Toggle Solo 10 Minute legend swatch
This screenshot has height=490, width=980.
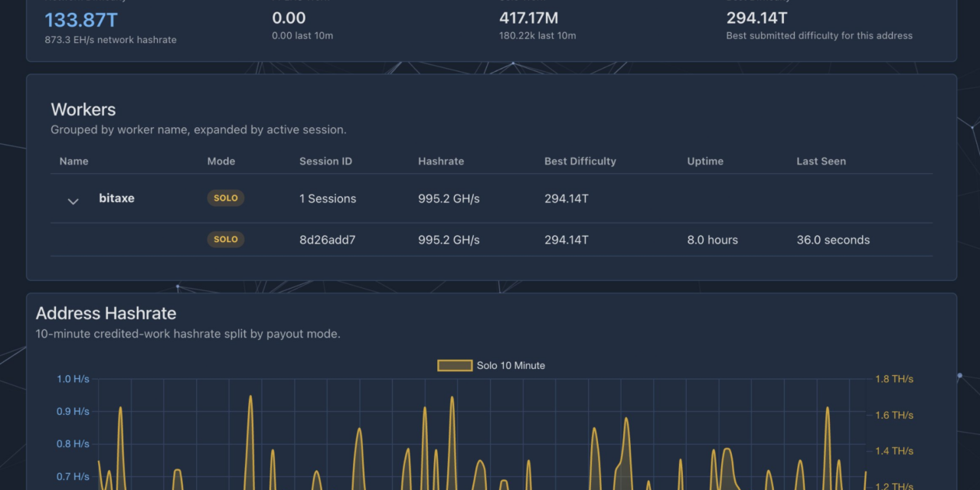coord(454,366)
